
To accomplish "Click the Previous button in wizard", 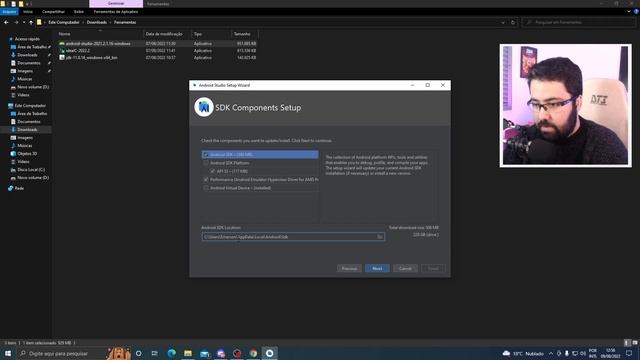I will (x=349, y=269).
